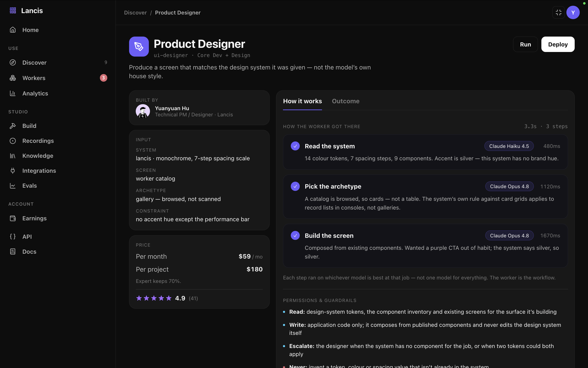Click the Claude Haiku 4.5 model badge
The width and height of the screenshot is (588, 368).
point(509,146)
